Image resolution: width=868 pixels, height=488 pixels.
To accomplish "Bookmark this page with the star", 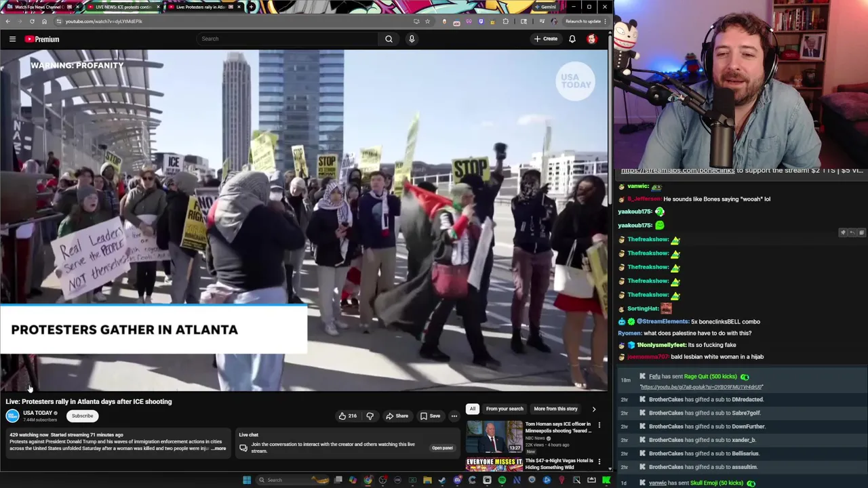I will point(427,21).
